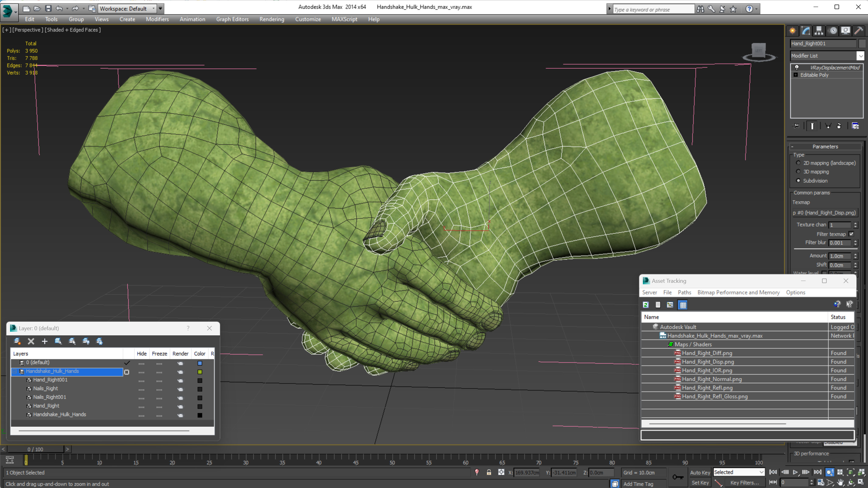Screen dimensions: 868x488
Task: Click the 0 (default) layer blue color swatch
Action: point(200,363)
